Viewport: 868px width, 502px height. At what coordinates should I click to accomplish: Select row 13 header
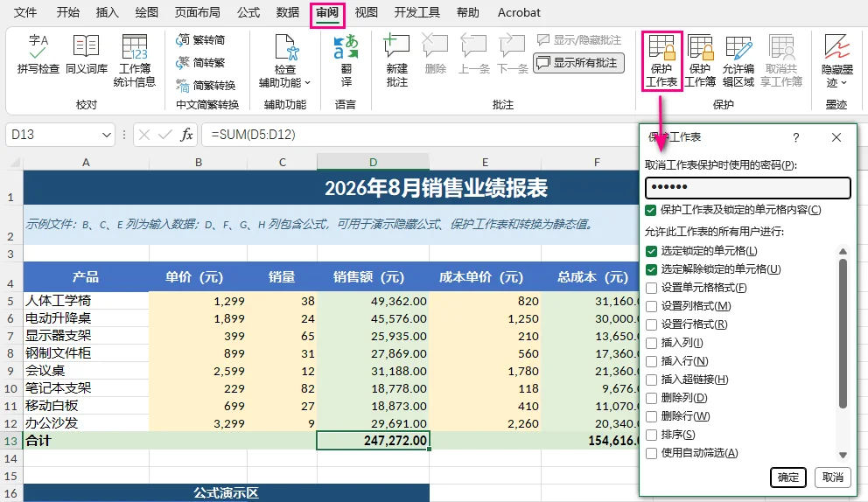click(x=11, y=441)
